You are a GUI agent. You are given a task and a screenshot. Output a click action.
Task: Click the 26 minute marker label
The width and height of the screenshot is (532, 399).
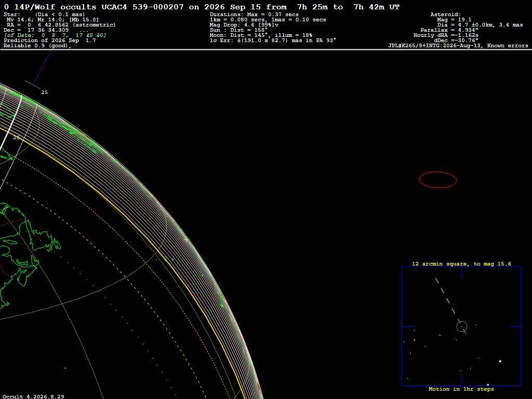[x=16, y=137]
